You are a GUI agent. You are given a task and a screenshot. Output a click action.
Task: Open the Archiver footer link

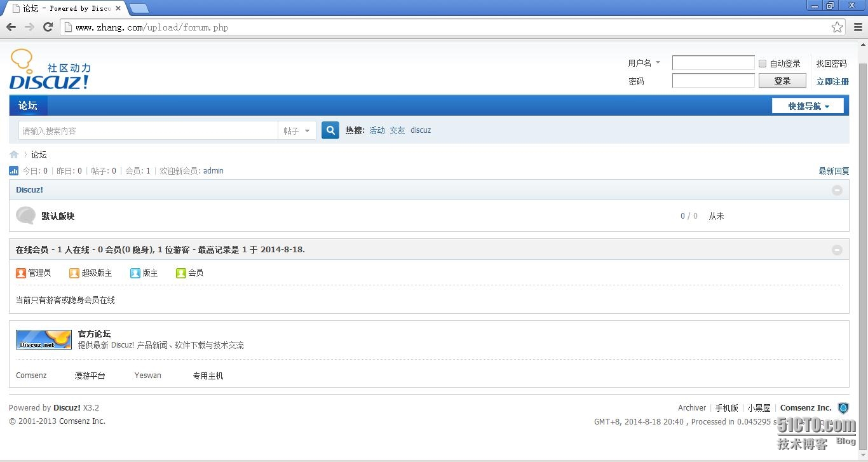tap(692, 408)
